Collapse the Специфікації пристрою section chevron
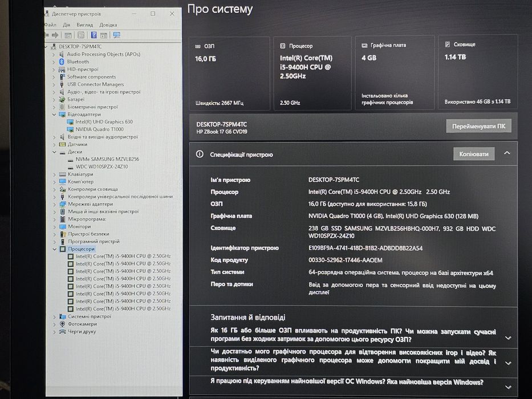532x399 pixels. (x=507, y=153)
